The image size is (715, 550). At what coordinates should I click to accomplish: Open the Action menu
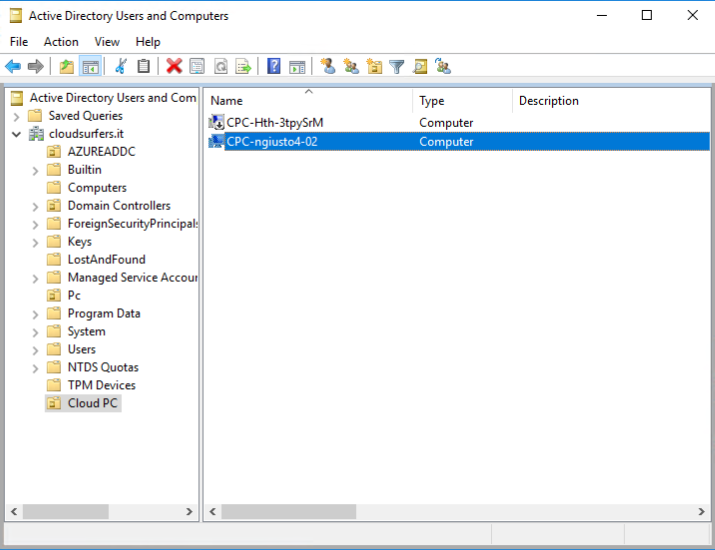click(61, 42)
